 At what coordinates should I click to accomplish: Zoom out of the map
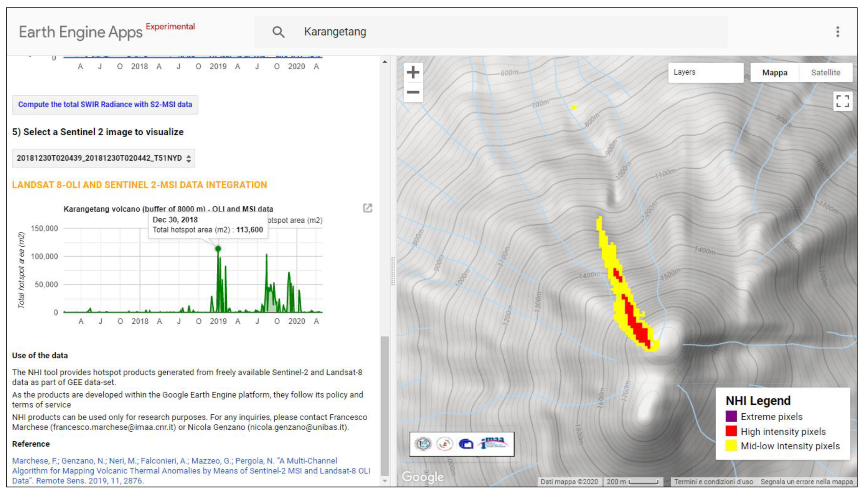pyautogui.click(x=413, y=92)
